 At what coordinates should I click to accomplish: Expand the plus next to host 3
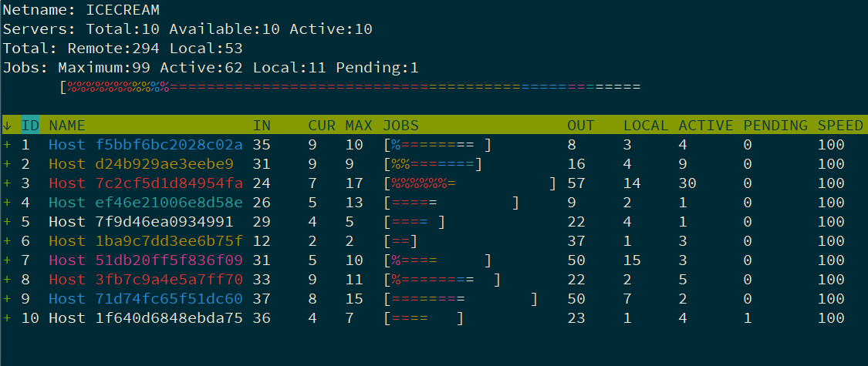coord(7,183)
